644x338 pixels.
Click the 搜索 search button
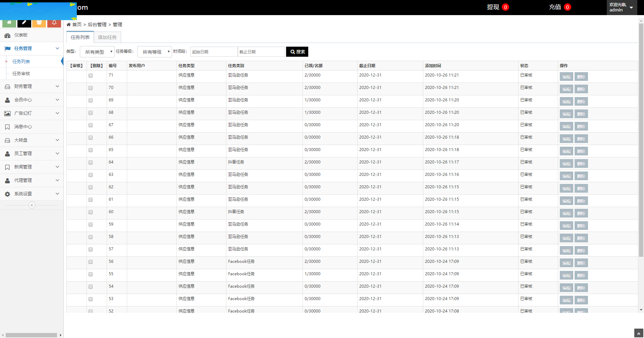pos(297,52)
